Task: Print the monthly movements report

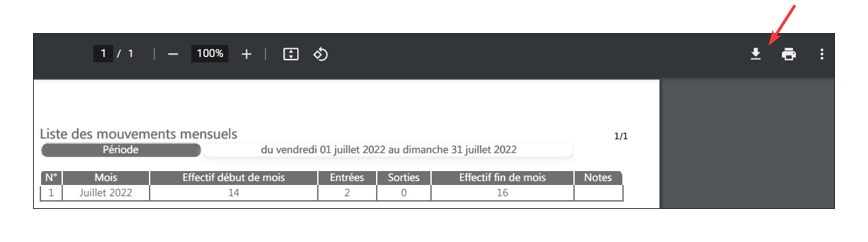Action: (789, 54)
